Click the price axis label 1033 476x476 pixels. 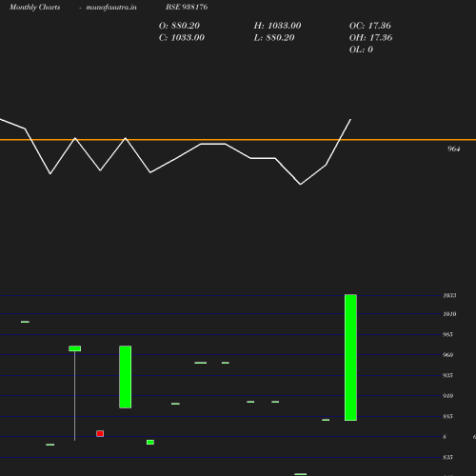(x=449, y=296)
